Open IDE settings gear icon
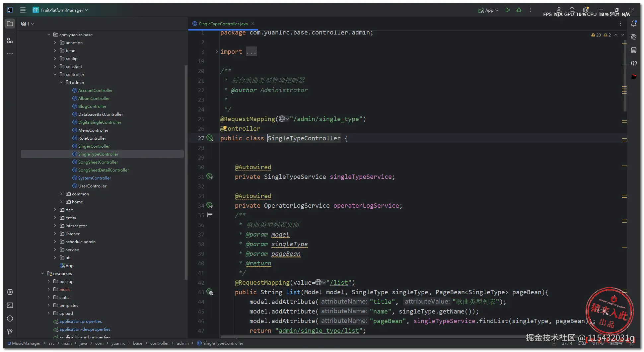Viewport: 644px width, 352px height. [x=586, y=10]
